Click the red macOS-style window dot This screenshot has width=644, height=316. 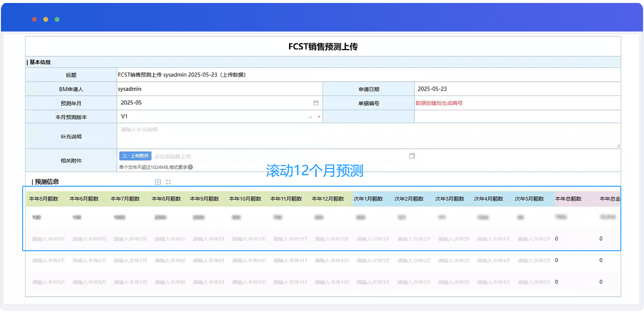coord(34,19)
